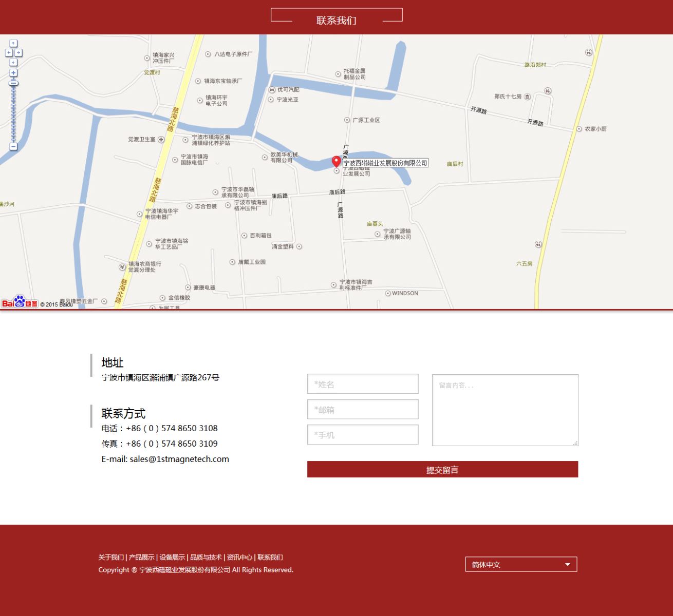
Task: Submit the form with 提交留言 button
Action: coord(442,469)
